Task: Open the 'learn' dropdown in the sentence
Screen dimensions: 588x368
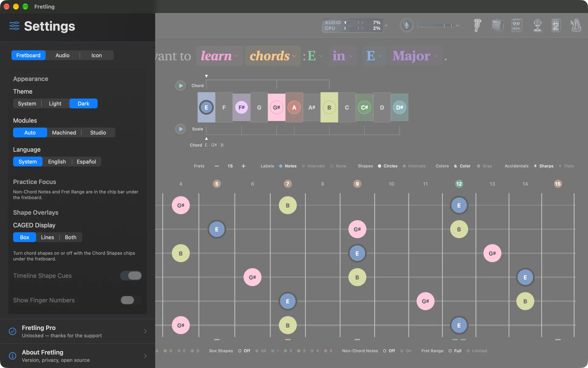Action: pyautogui.click(x=219, y=56)
